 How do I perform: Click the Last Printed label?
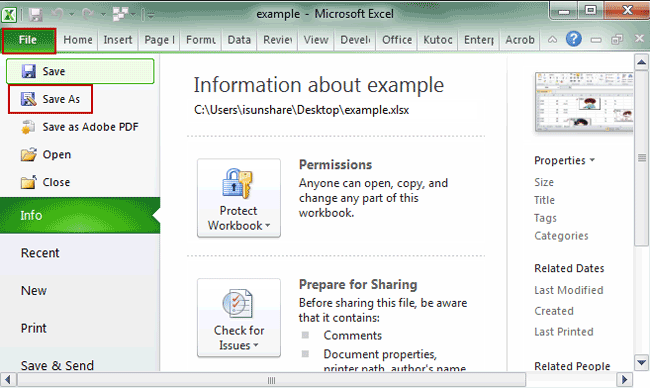tap(564, 332)
